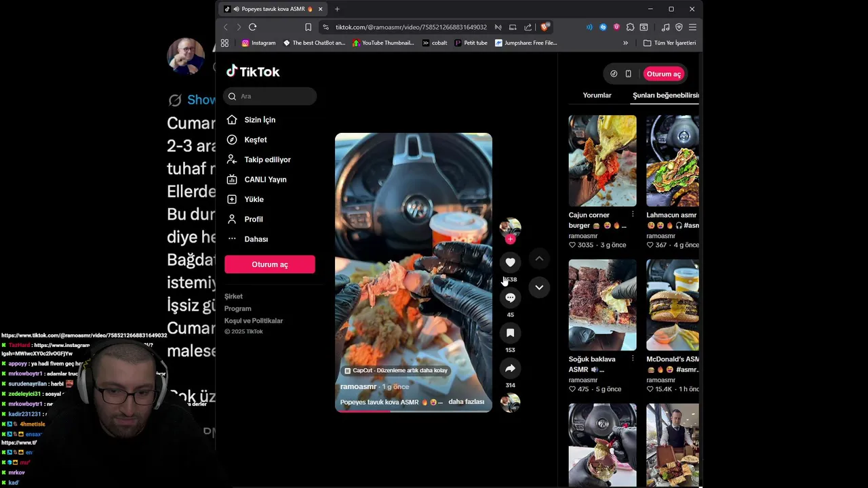Image resolution: width=868 pixels, height=488 pixels.
Task: Click the Ara search field
Action: pyautogui.click(x=270, y=96)
